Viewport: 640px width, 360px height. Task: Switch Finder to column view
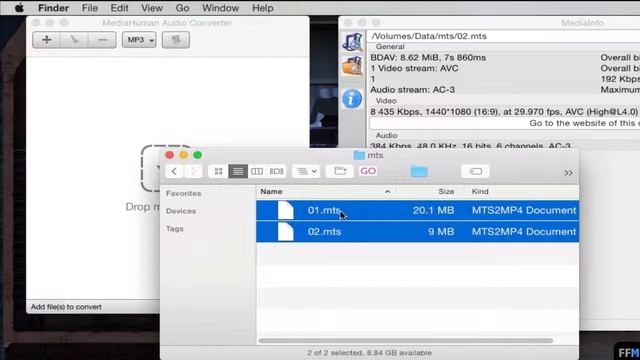pos(257,171)
